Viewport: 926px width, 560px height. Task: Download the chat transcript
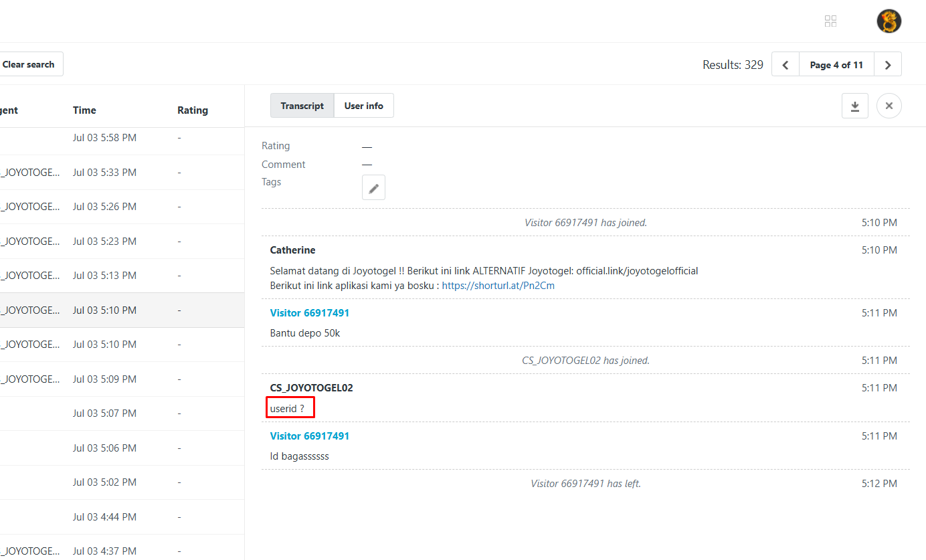855,106
